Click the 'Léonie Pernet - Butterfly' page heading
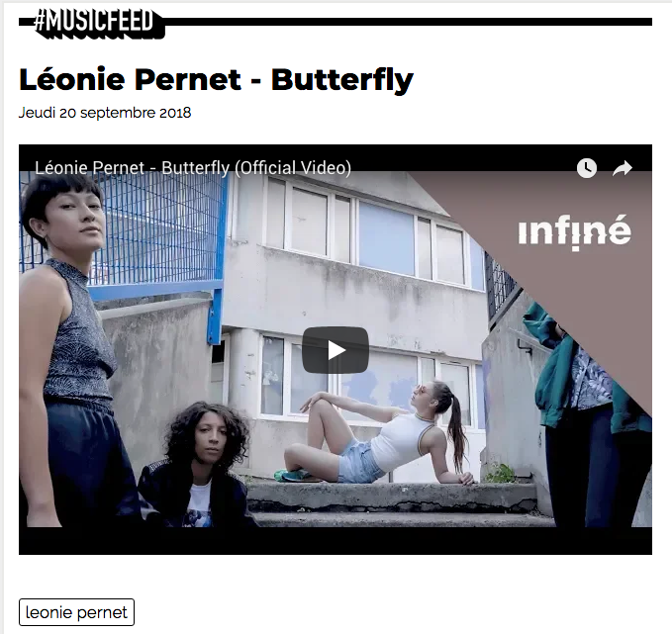 (216, 80)
